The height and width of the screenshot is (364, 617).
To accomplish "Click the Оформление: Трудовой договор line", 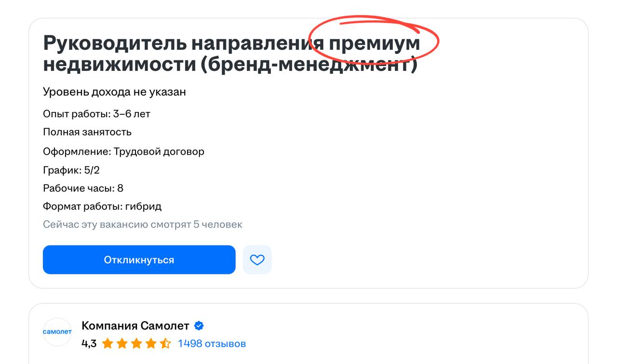I will click(123, 151).
